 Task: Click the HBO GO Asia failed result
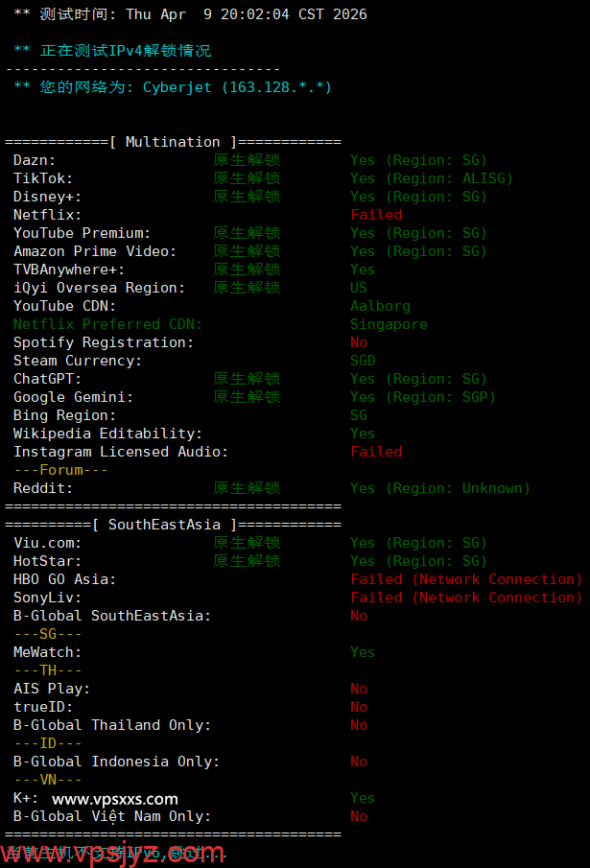pyautogui.click(x=466, y=579)
